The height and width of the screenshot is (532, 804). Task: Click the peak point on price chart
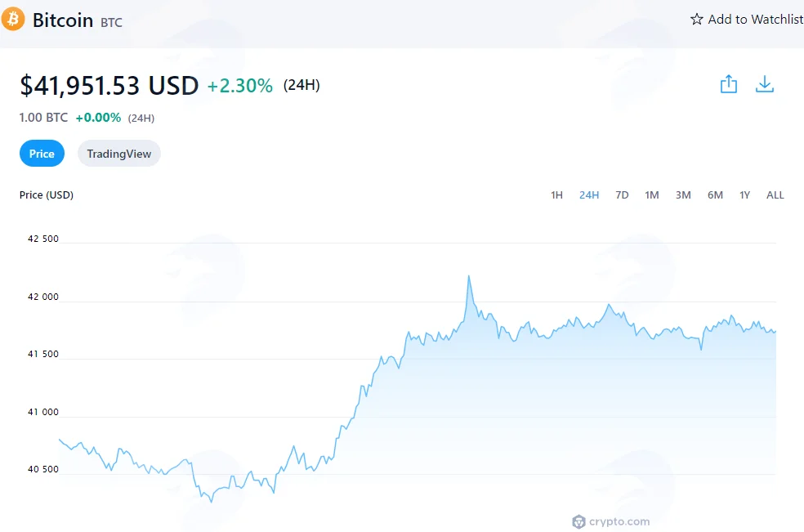(469, 276)
